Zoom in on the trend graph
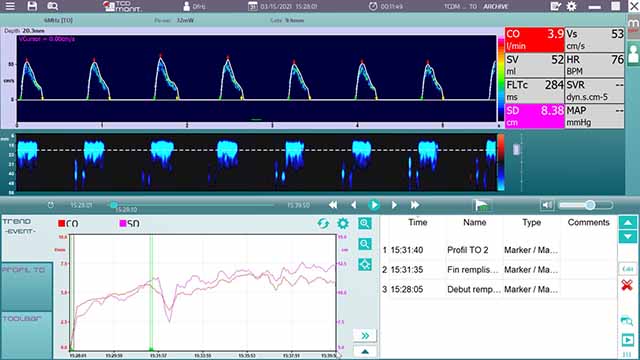Viewport: 640px width, 360px height. 364,223
